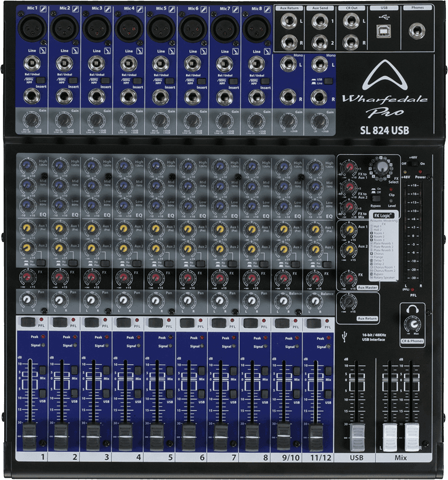Set Aux 2 to Pre on channel 5
This screenshot has width=448, height=480.
click(169, 263)
